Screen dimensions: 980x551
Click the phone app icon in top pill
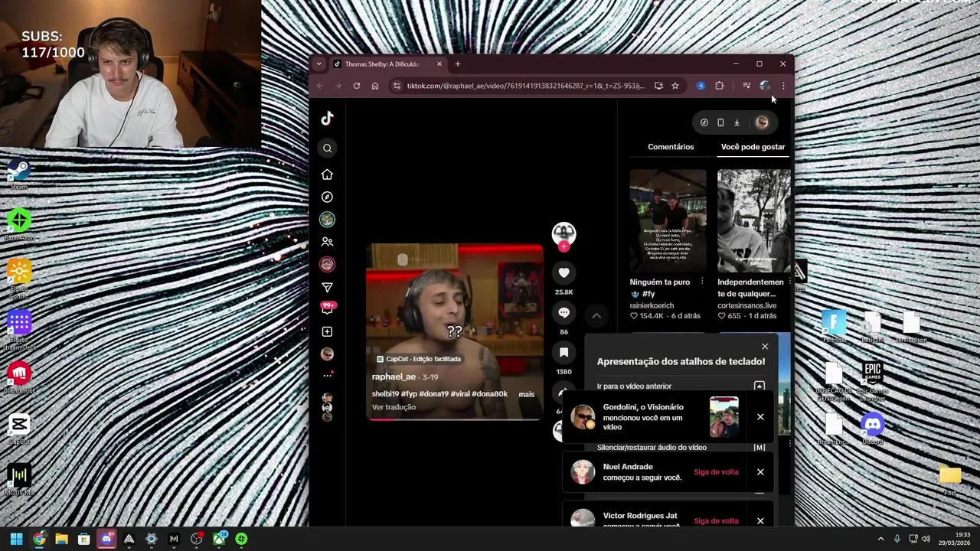[x=720, y=122]
